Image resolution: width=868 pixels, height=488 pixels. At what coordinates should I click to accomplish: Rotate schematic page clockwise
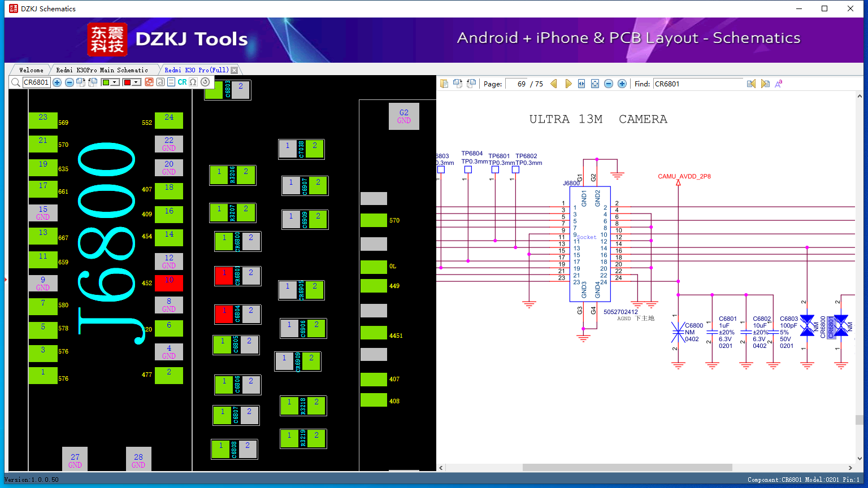458,84
